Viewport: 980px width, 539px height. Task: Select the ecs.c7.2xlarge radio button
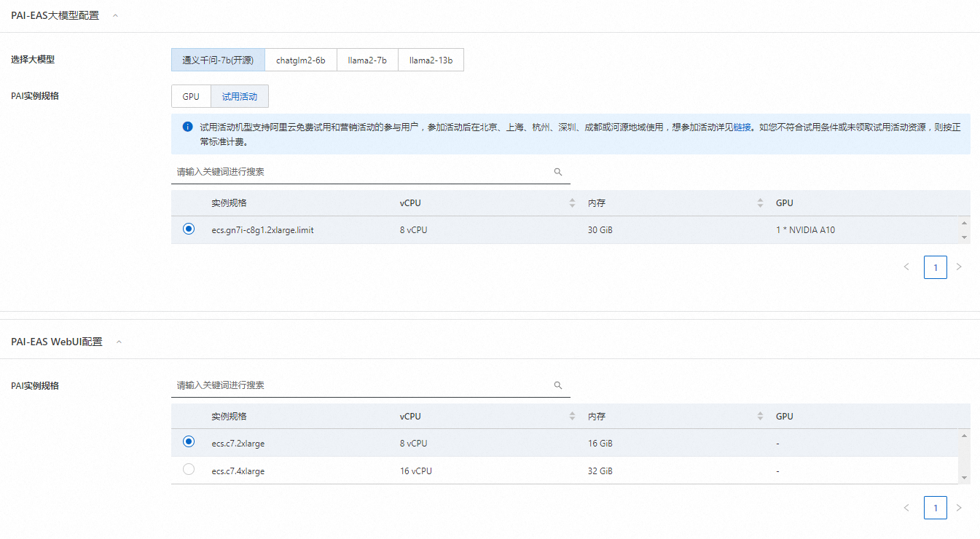(189, 441)
